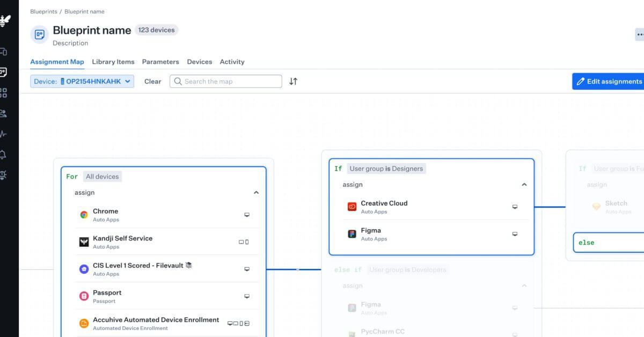Click the Clear button

(x=152, y=82)
